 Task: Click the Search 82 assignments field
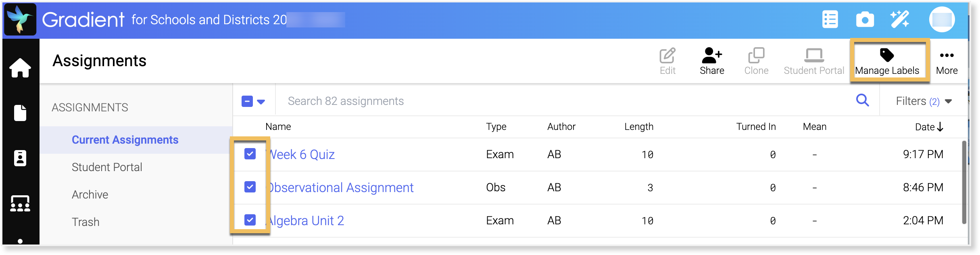565,101
